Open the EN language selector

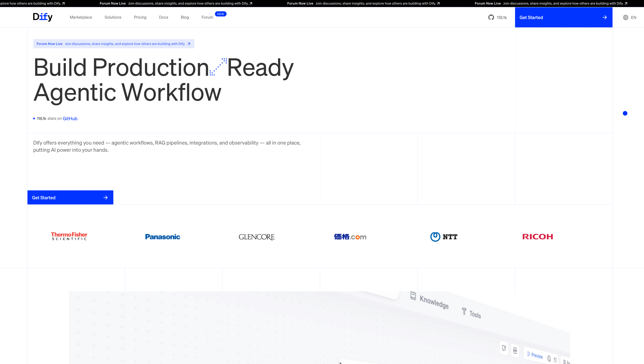tap(633, 17)
